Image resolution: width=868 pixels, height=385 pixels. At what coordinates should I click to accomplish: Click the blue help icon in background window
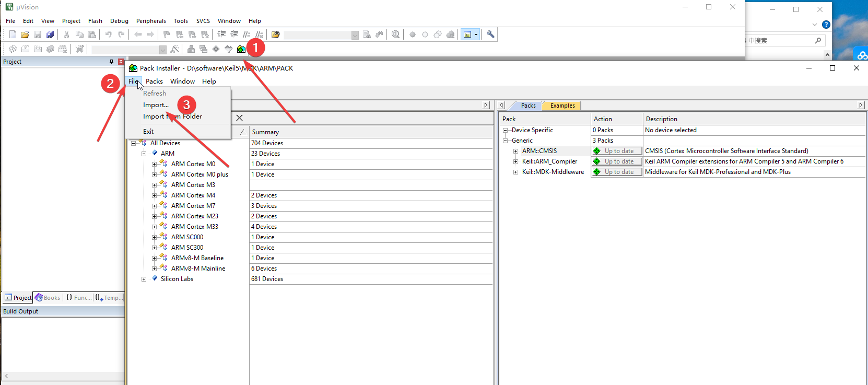tap(826, 25)
